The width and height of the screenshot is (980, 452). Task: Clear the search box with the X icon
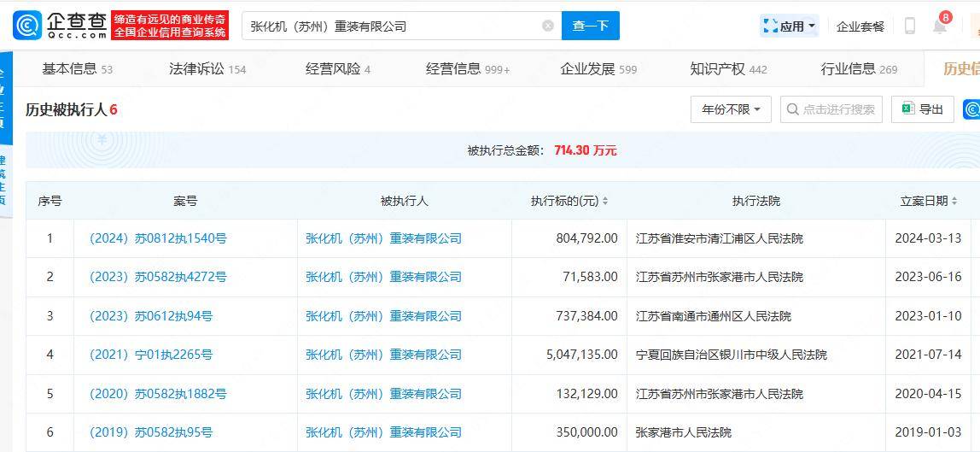548,26
